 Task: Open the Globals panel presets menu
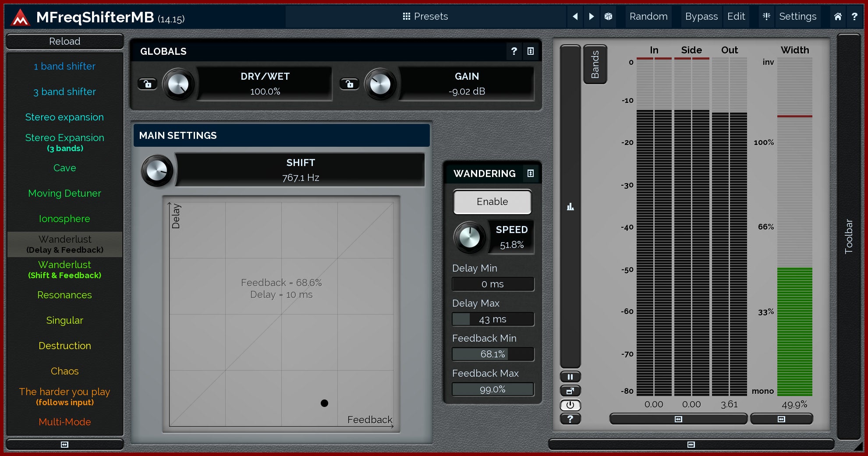point(530,51)
